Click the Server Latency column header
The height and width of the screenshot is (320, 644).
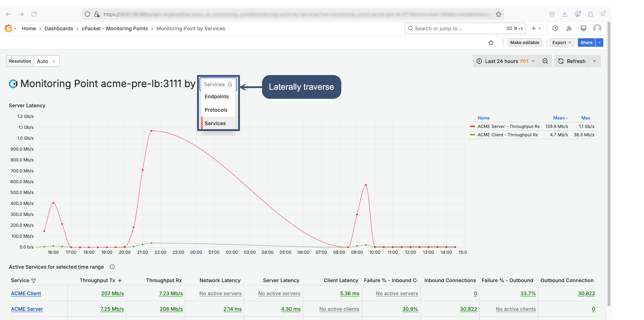(281, 281)
